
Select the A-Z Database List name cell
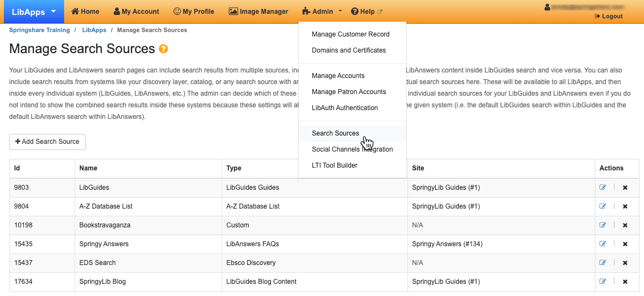tap(148, 206)
